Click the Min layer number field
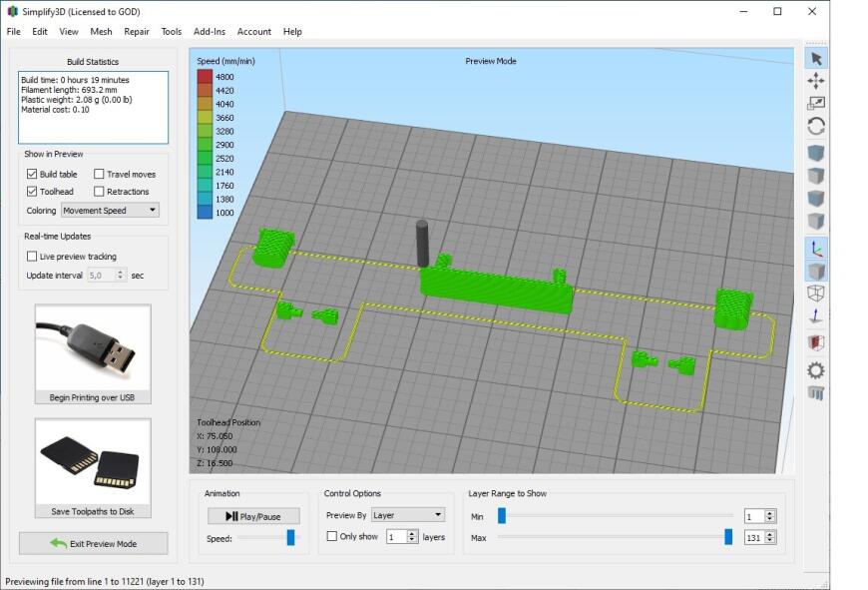The width and height of the screenshot is (868, 590). (x=754, y=516)
